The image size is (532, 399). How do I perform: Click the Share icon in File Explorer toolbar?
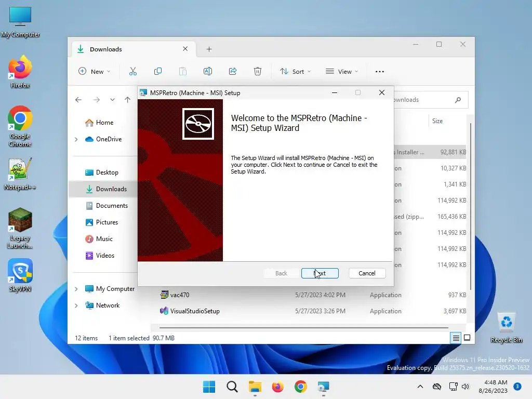233,72
